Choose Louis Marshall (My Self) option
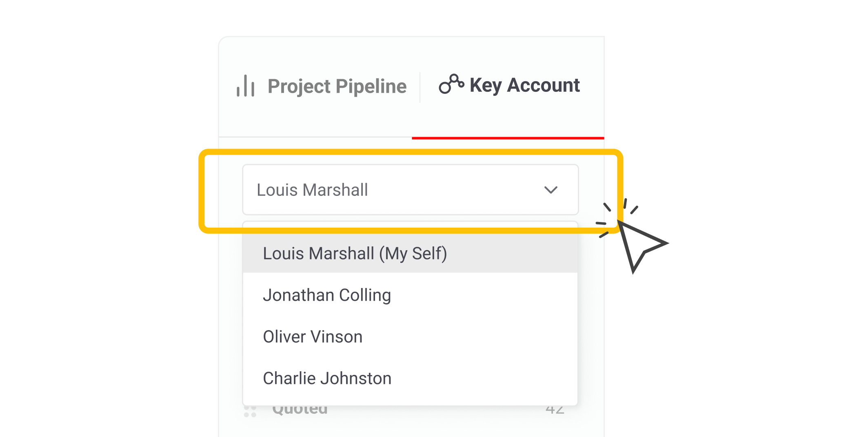This screenshot has height=437, width=868. pyautogui.click(x=355, y=253)
